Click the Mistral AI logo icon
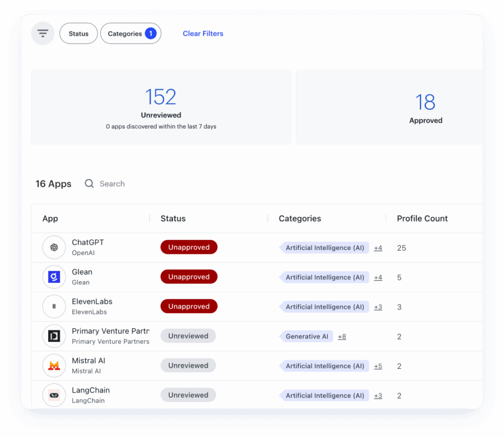The height and width of the screenshot is (437, 504). [54, 366]
